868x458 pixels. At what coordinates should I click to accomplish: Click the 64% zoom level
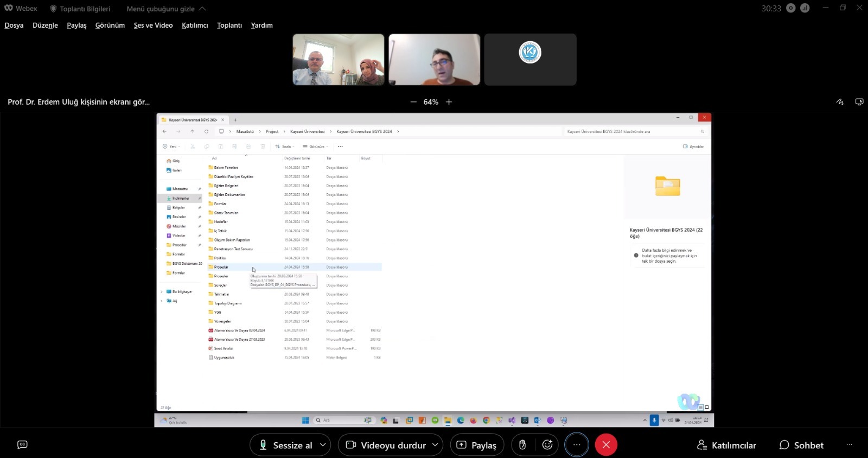tap(431, 102)
